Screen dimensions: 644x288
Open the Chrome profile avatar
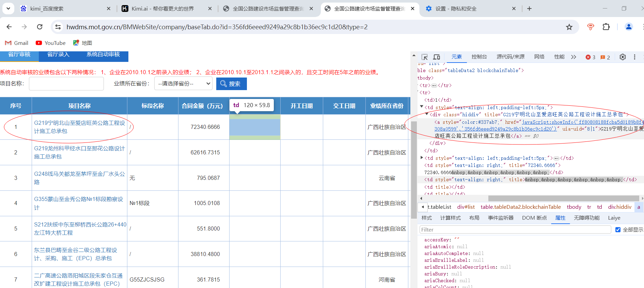[629, 27]
